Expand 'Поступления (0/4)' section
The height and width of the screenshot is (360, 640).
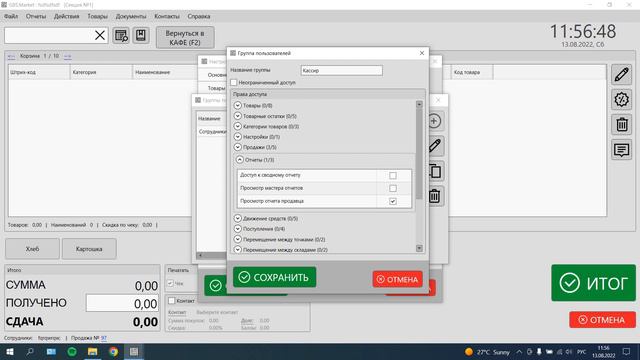tap(238, 229)
